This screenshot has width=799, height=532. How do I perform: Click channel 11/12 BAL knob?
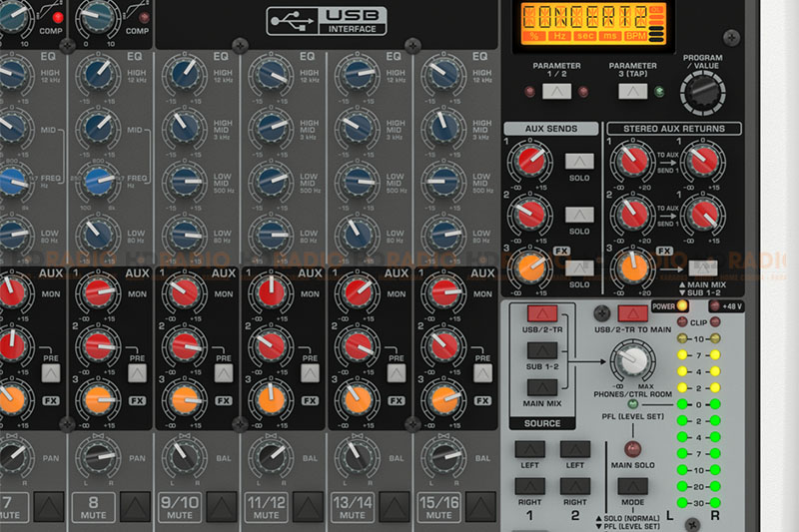[x=270, y=458]
